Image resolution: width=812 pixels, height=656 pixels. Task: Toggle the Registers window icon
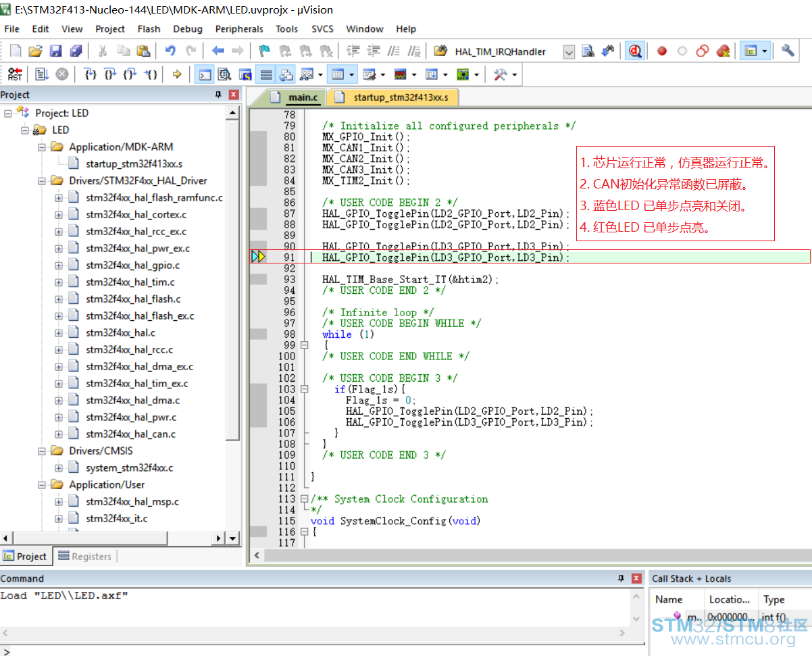[x=266, y=74]
